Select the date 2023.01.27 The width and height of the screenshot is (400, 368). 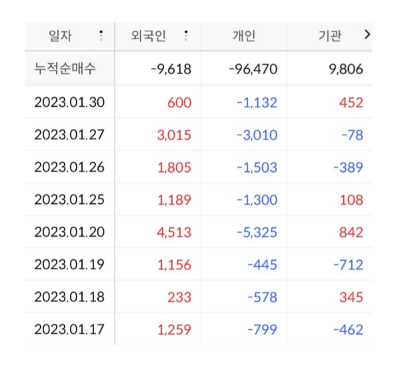point(70,135)
